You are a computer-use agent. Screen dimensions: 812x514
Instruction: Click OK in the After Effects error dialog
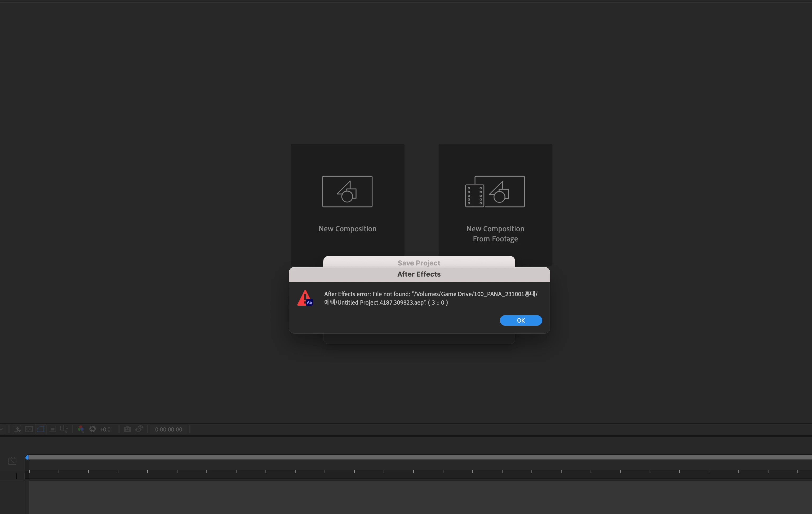coord(521,320)
